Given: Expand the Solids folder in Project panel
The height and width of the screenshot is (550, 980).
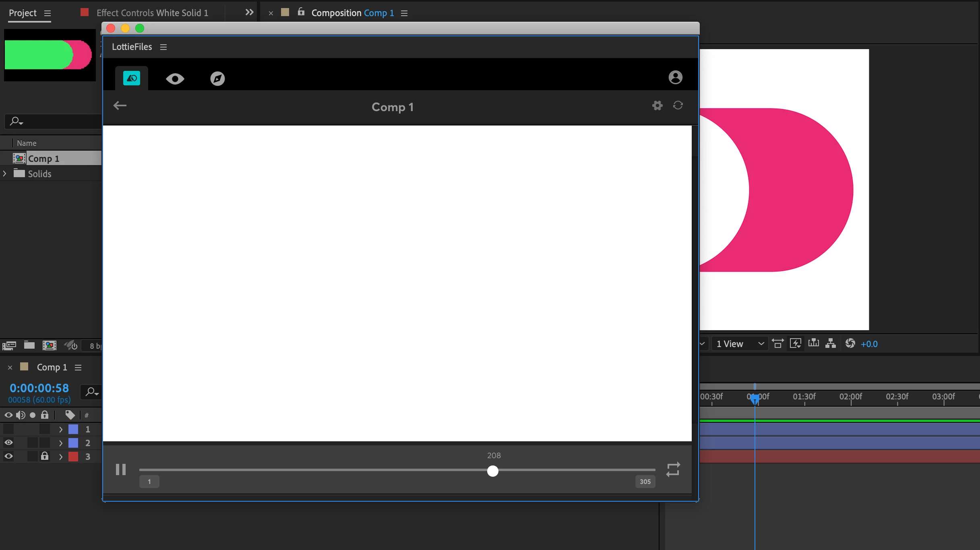Looking at the screenshot, I should pos(5,174).
